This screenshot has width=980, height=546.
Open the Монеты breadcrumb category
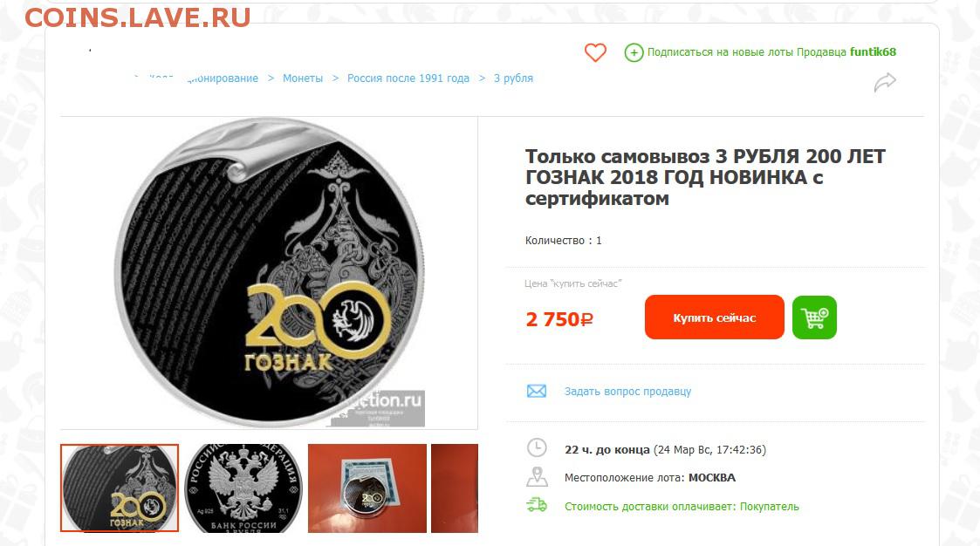(303, 78)
